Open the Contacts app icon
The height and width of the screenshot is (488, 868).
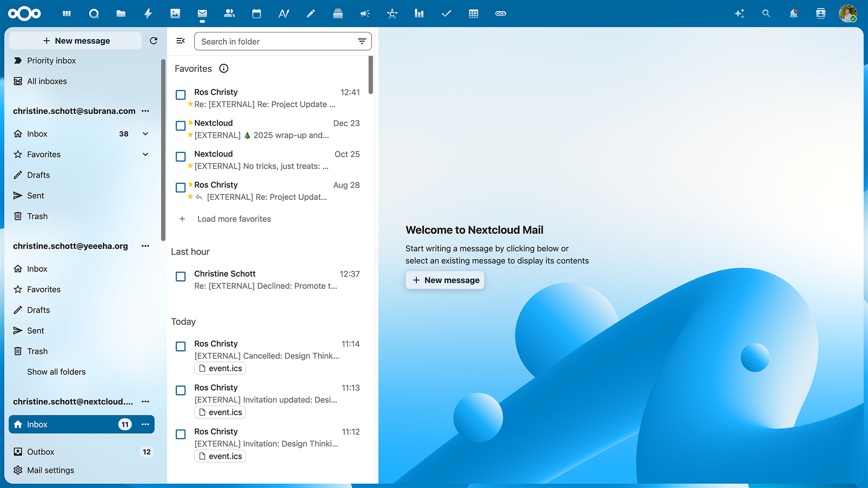(x=229, y=14)
